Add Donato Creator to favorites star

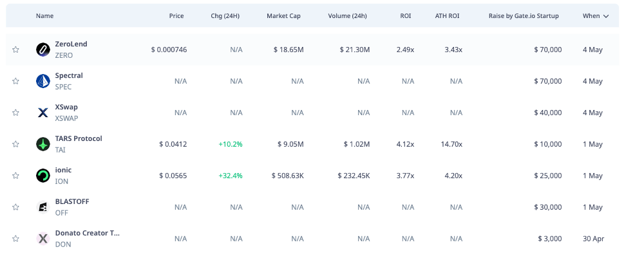coord(15,238)
